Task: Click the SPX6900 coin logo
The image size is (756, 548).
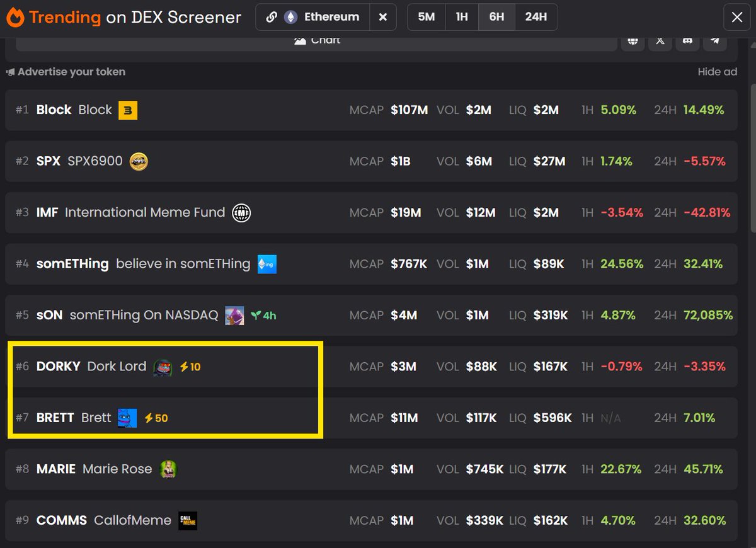Action: (x=139, y=161)
